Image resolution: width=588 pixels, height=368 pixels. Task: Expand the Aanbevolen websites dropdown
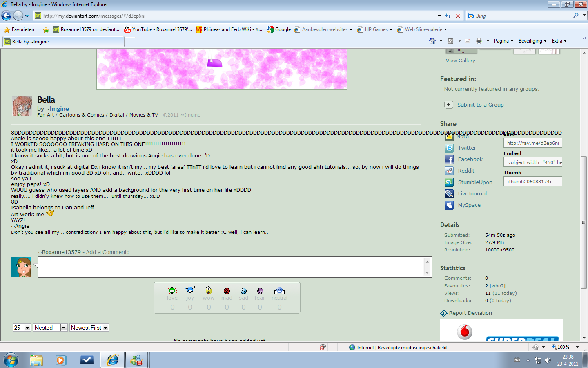click(351, 29)
